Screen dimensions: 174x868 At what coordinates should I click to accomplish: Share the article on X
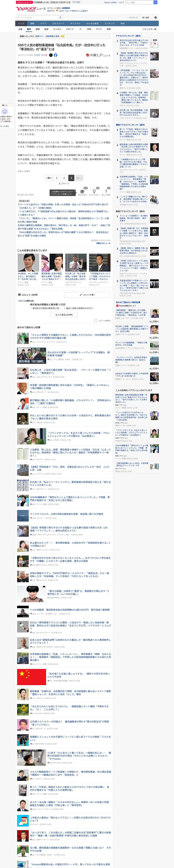[51, 55]
